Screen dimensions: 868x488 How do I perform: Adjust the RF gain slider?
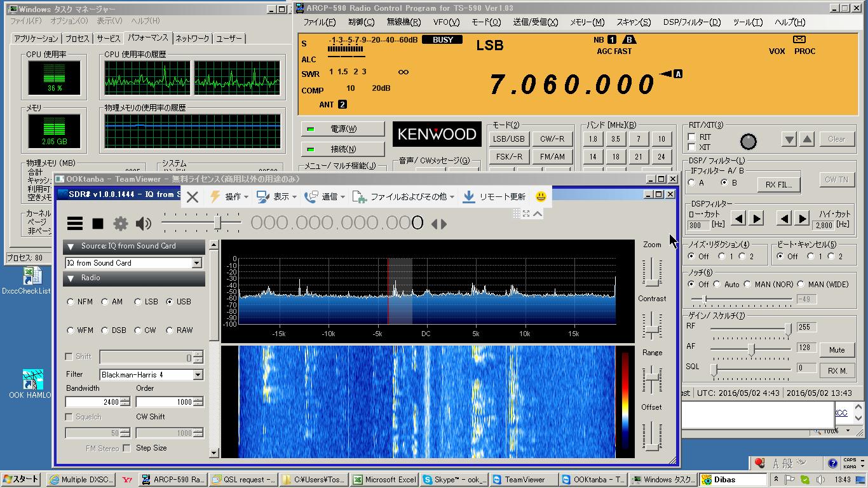point(788,329)
